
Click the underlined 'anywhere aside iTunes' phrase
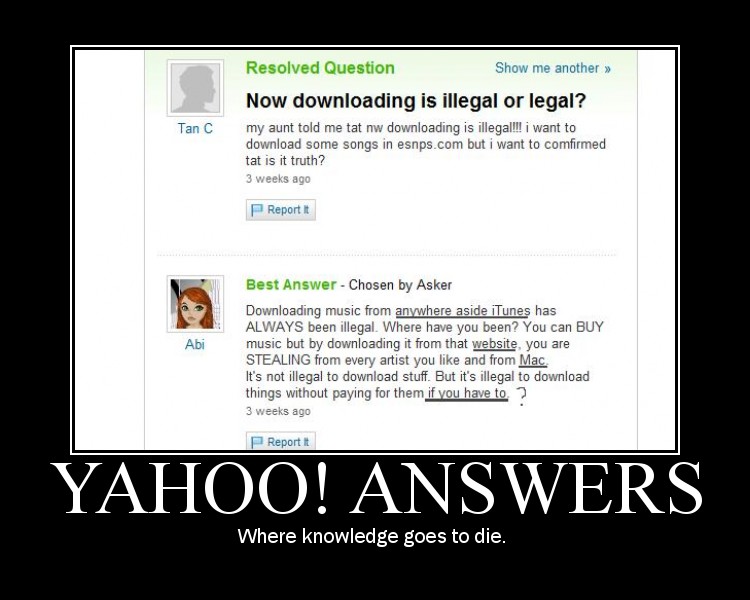point(463,311)
